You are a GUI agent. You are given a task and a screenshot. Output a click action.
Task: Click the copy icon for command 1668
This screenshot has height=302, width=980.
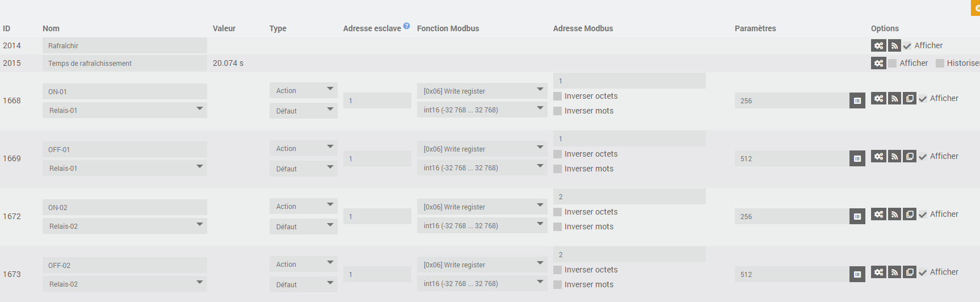point(910,98)
